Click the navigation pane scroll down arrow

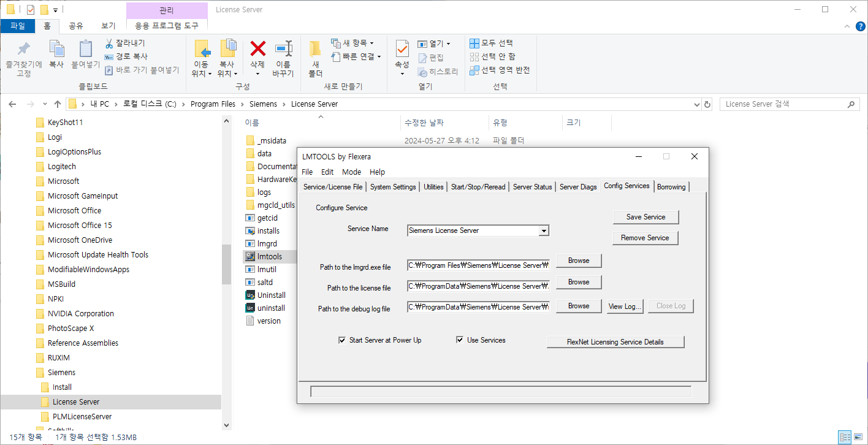(x=226, y=424)
